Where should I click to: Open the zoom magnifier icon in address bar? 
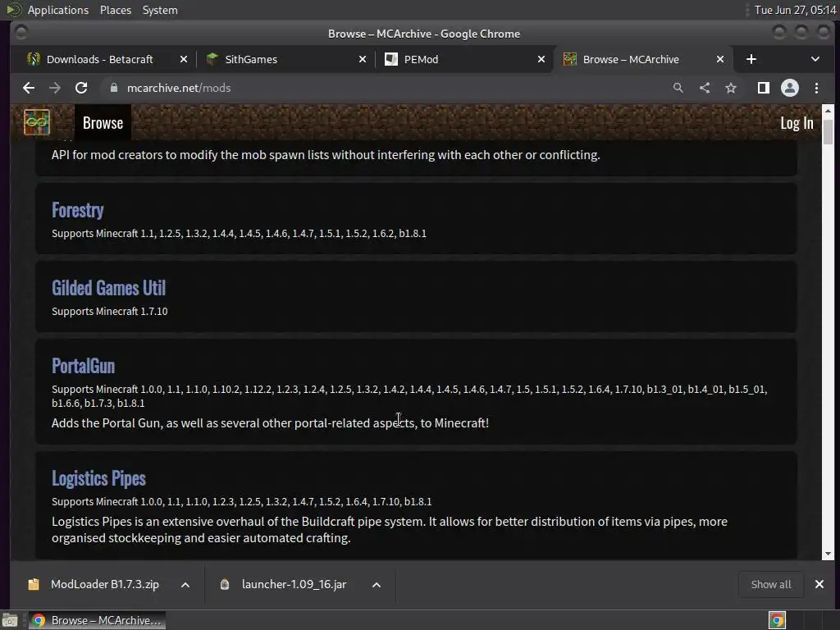(x=678, y=88)
